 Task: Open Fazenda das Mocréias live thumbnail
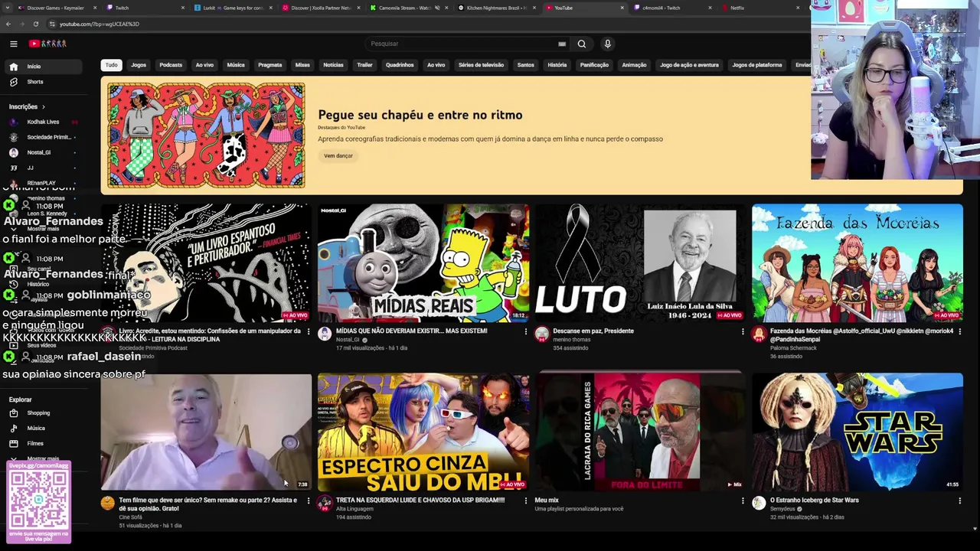[857, 262]
